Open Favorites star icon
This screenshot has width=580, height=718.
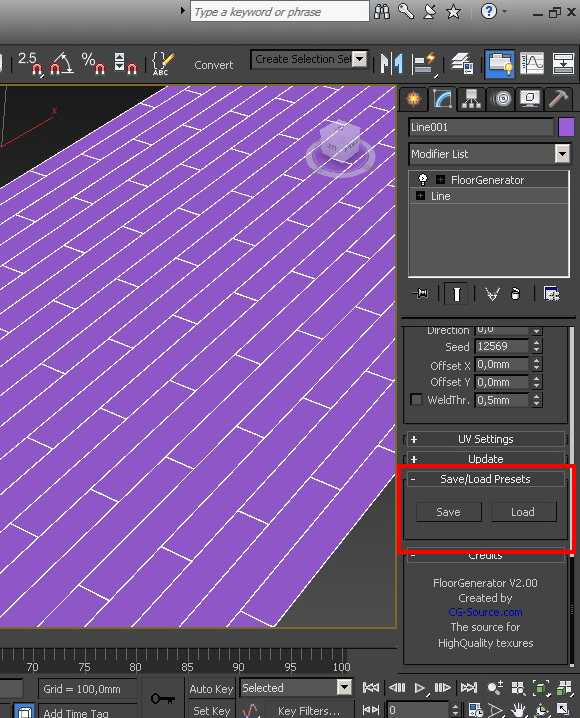pos(453,11)
